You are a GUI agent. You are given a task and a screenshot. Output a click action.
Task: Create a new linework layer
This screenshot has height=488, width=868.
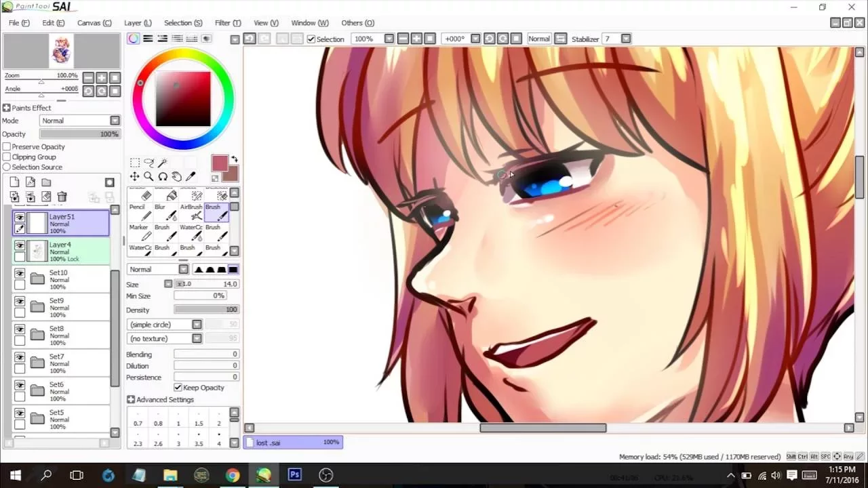coord(31,182)
